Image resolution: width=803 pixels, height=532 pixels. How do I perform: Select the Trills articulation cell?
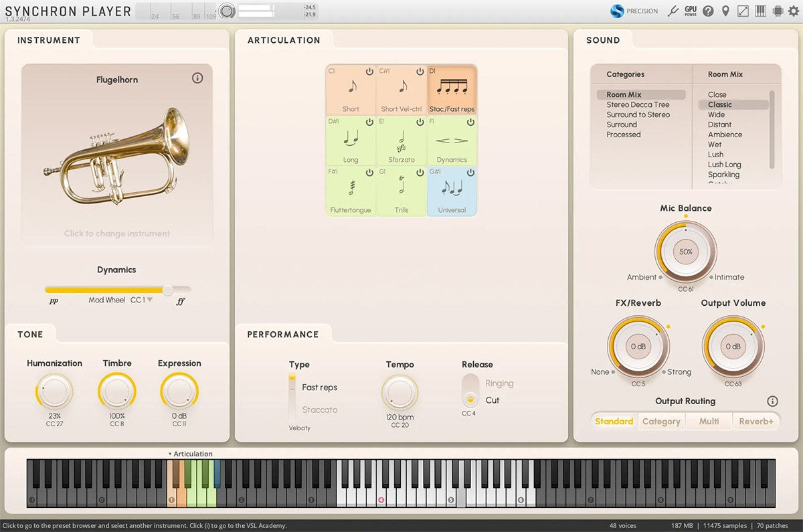coord(401,191)
